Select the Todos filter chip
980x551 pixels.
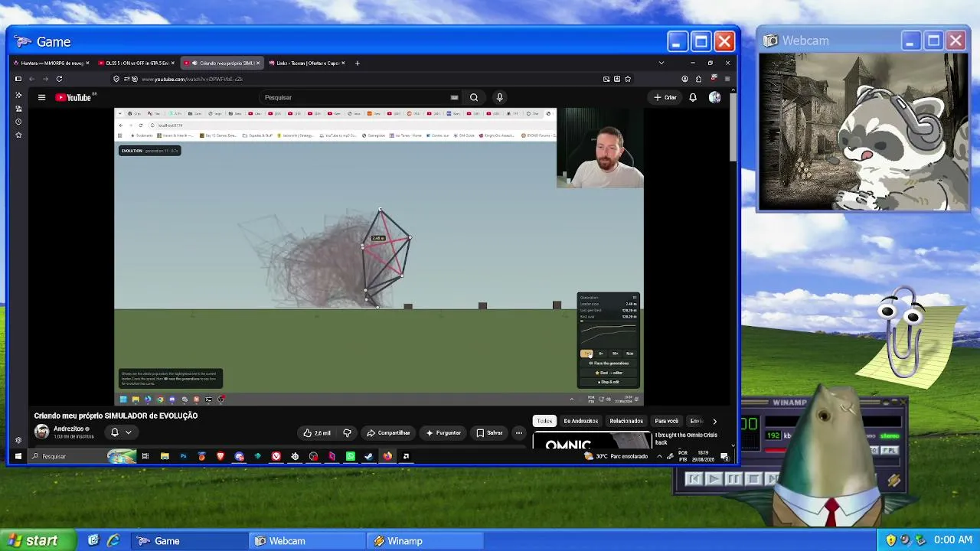point(544,421)
